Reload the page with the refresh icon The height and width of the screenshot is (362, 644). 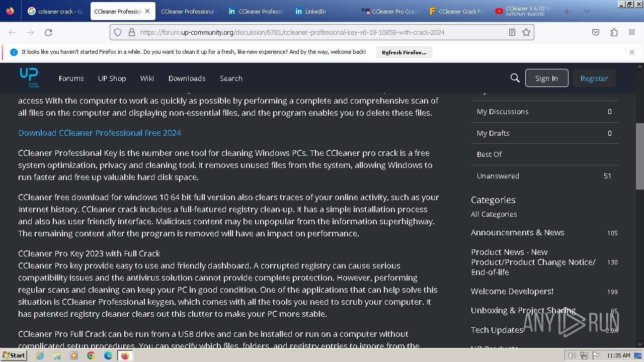48,32
